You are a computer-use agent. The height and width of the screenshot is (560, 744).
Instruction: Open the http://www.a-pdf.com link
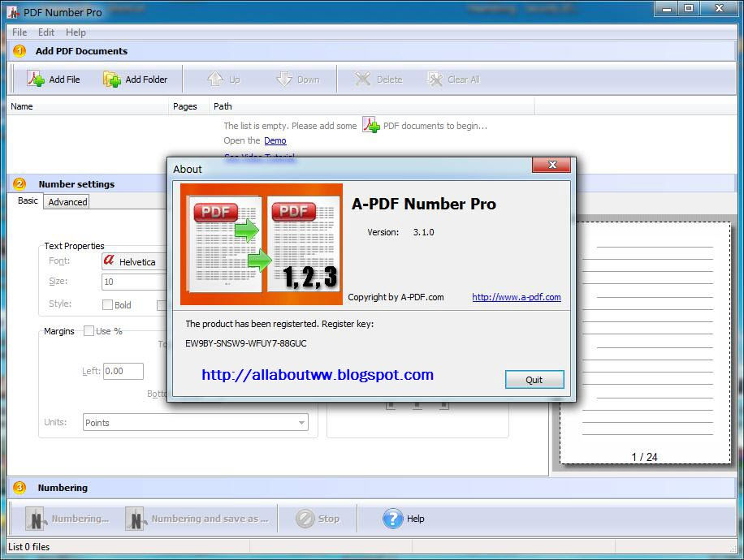pyautogui.click(x=517, y=297)
